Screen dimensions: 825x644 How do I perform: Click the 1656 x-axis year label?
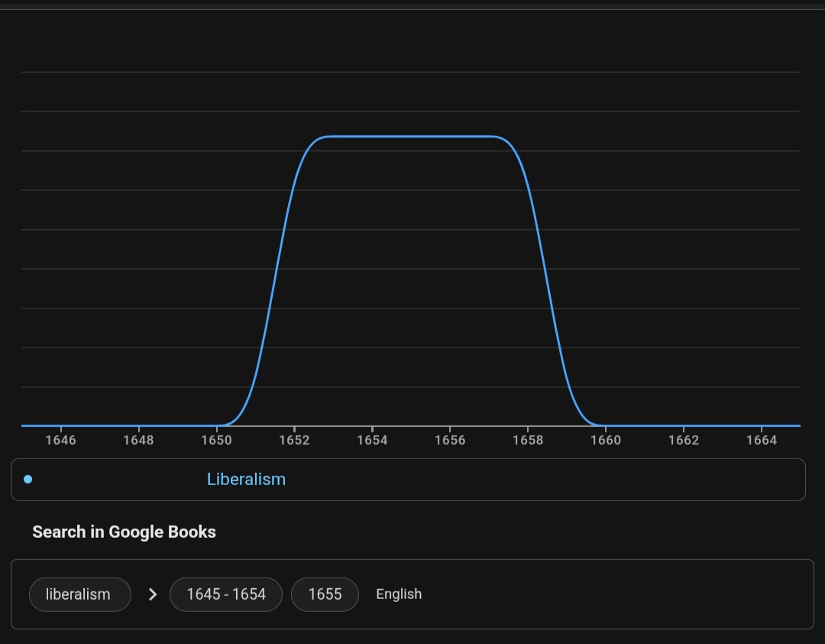coord(450,440)
